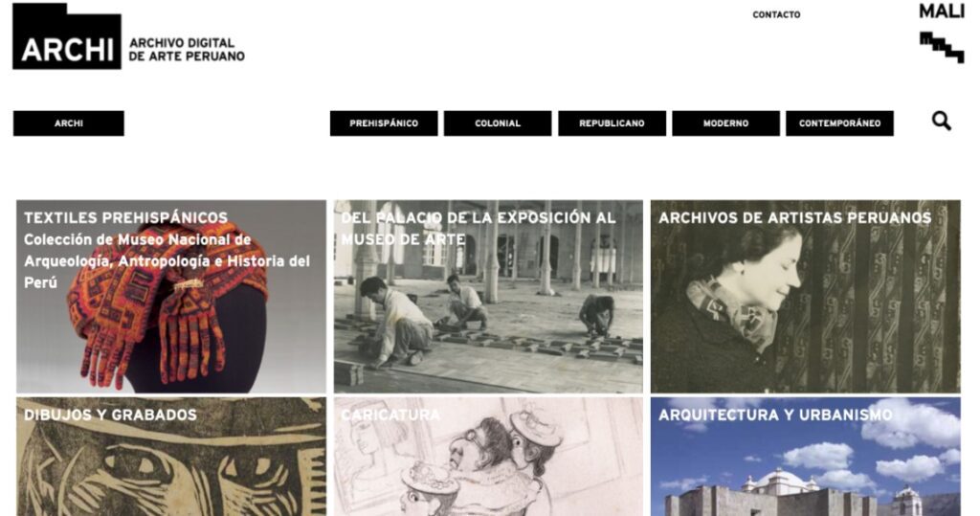The height and width of the screenshot is (516, 980).
Task: Open the MALI staircase logo
Action: click(x=942, y=48)
